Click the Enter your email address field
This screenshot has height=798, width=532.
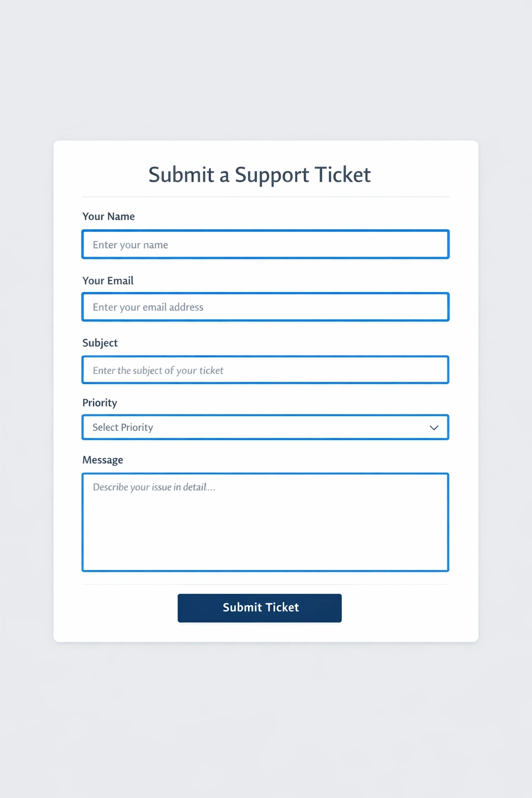point(265,307)
